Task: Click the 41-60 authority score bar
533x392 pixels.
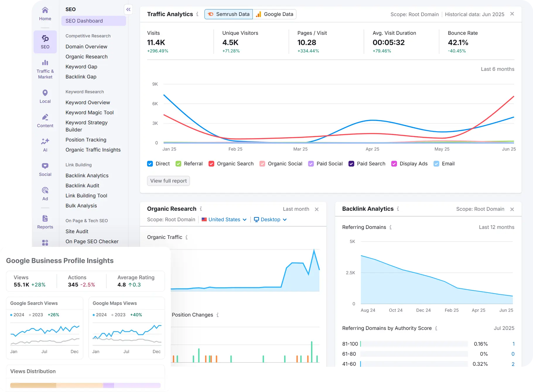Action: coord(414,364)
